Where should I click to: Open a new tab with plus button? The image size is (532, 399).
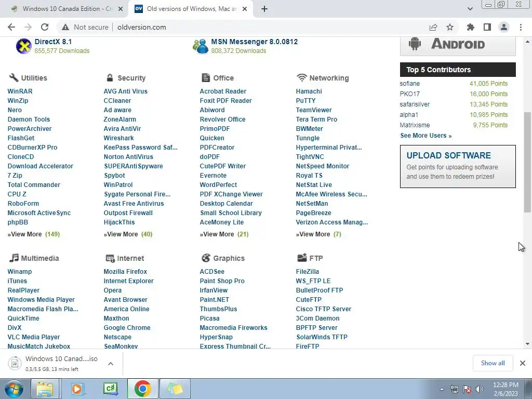(x=264, y=9)
